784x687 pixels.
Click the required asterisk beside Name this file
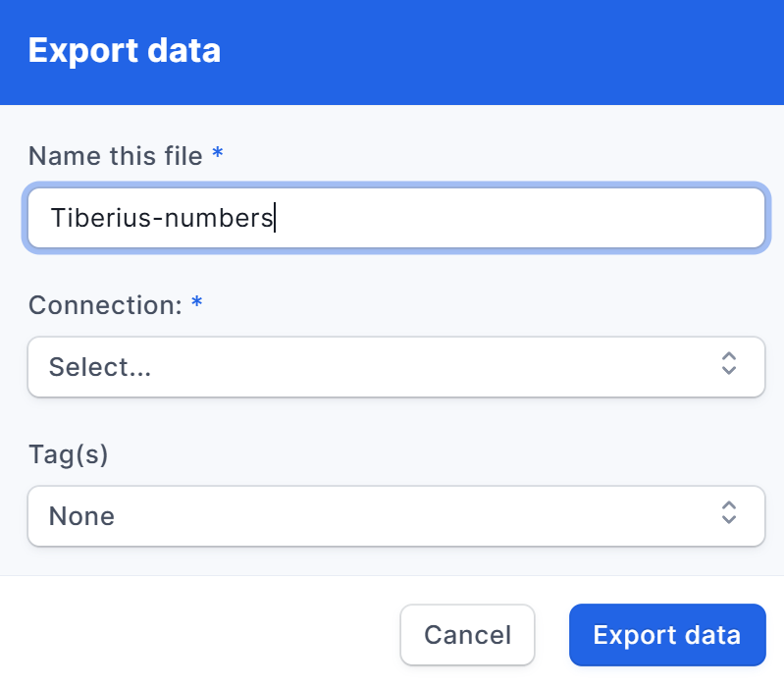pos(218,152)
